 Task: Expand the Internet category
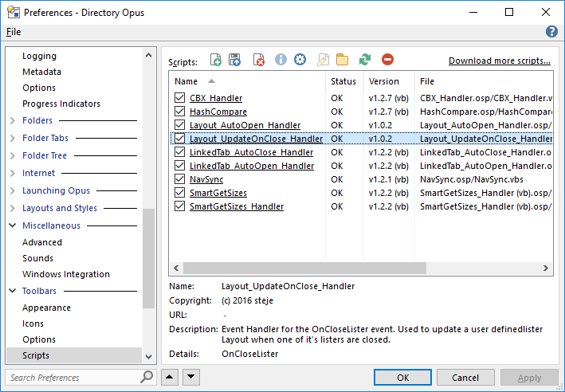(13, 173)
